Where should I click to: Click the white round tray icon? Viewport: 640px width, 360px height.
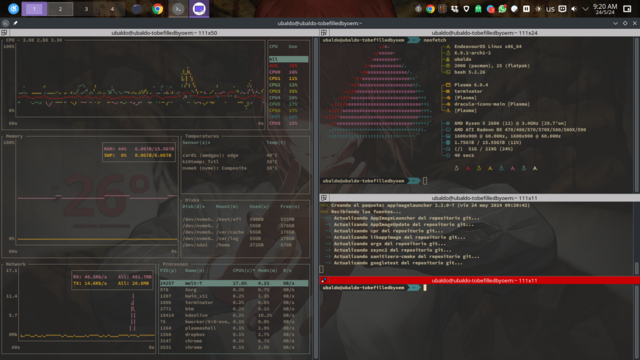(514, 9)
